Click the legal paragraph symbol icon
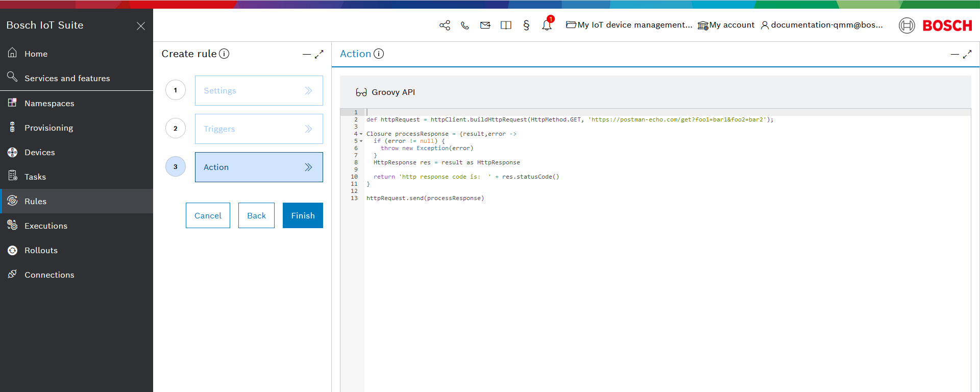 point(526,25)
